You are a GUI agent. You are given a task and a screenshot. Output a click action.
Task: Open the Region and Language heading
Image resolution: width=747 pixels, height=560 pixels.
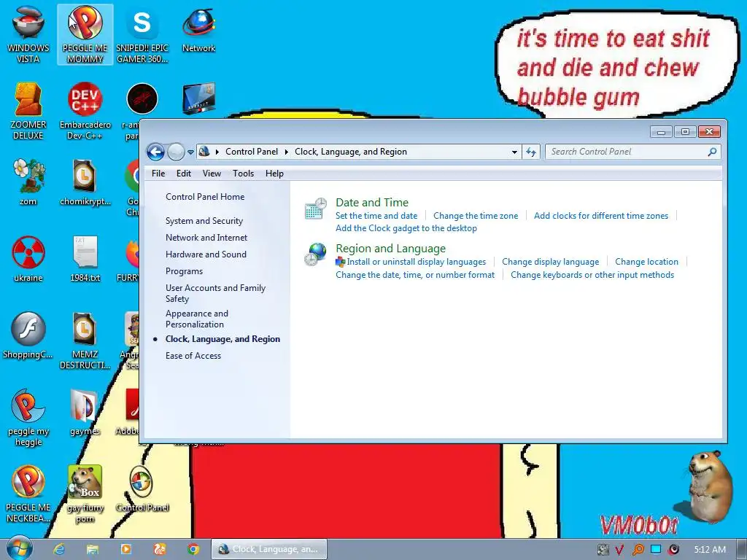(x=391, y=249)
